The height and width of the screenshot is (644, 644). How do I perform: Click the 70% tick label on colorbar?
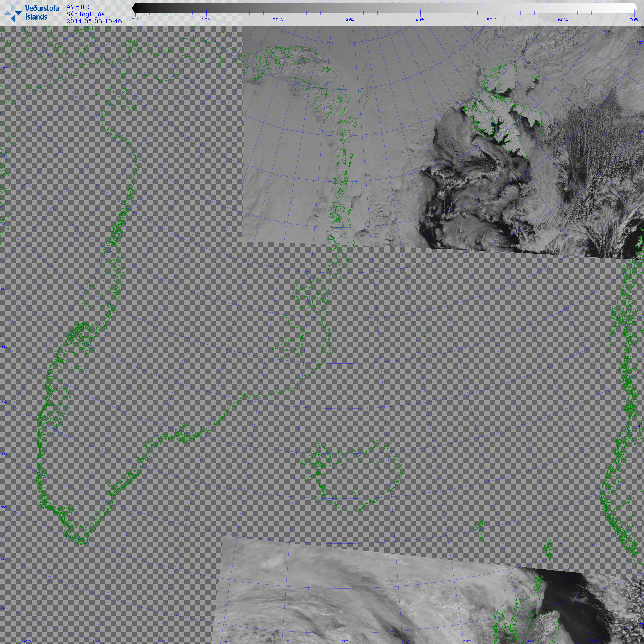point(634,20)
